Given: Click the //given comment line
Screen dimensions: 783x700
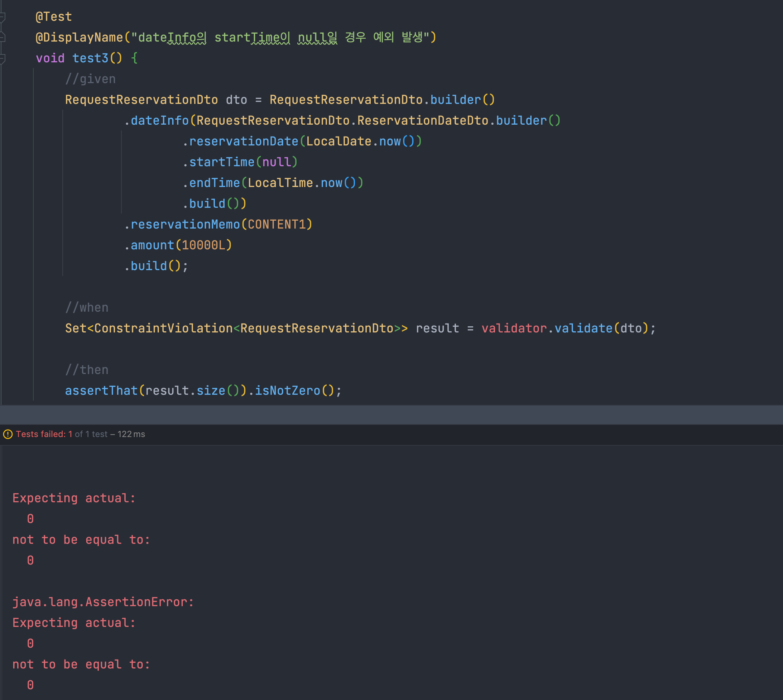Looking at the screenshot, I should click(x=90, y=79).
